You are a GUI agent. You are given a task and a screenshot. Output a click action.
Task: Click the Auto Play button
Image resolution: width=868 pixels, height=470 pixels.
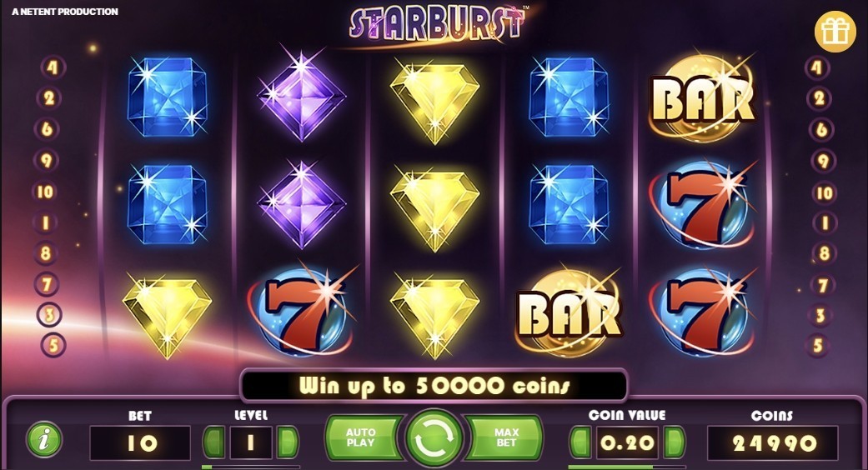pos(362,438)
